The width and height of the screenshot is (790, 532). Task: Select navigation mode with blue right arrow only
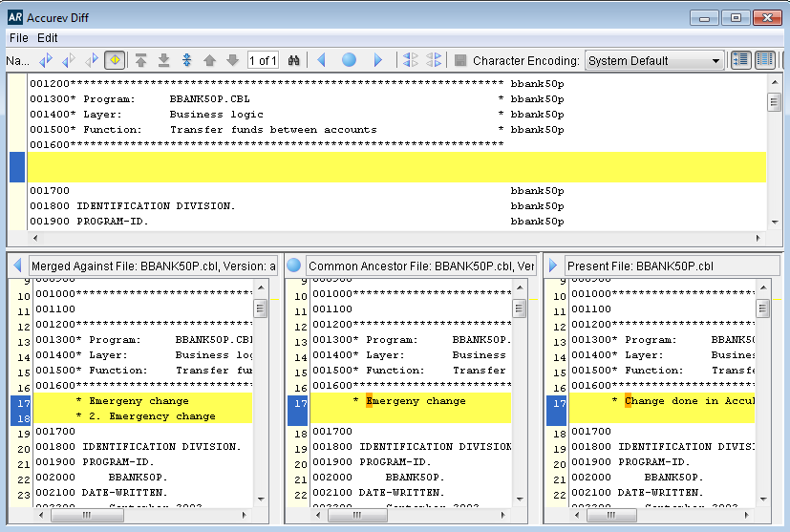91,60
